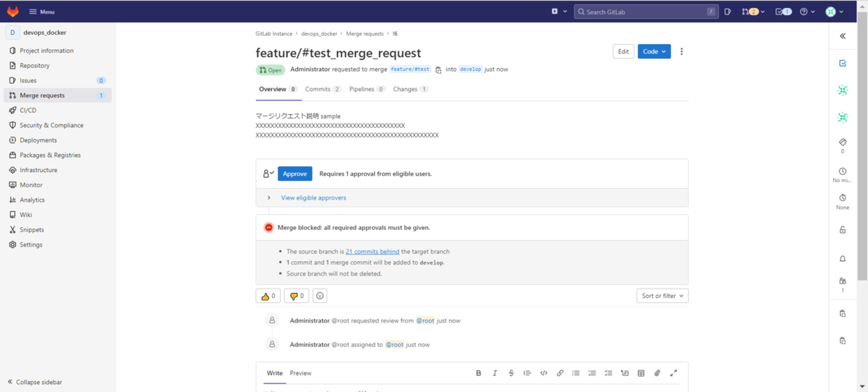Click the attach file paperclip icon
The height and width of the screenshot is (392, 868).
(657, 373)
